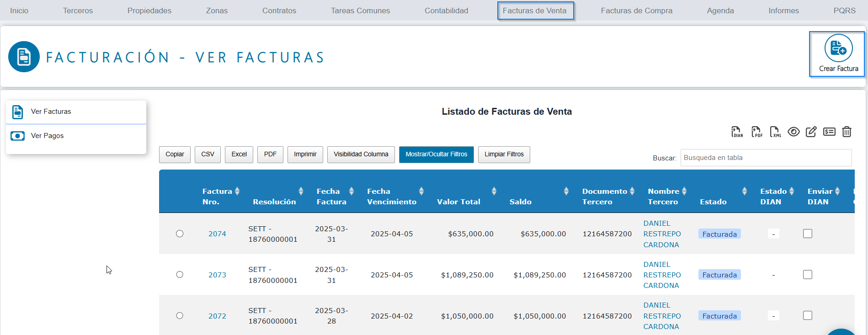View invoice using the eye icon
Screen dimensions: 868x335
793,132
